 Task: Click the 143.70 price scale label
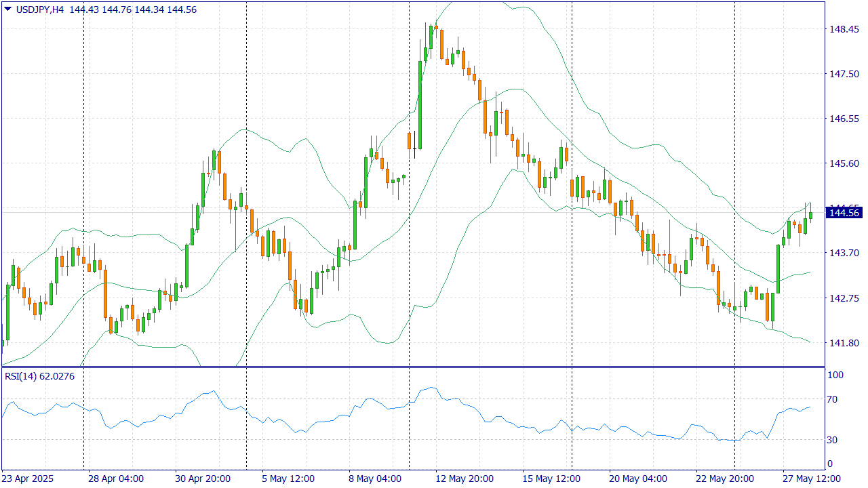(844, 253)
